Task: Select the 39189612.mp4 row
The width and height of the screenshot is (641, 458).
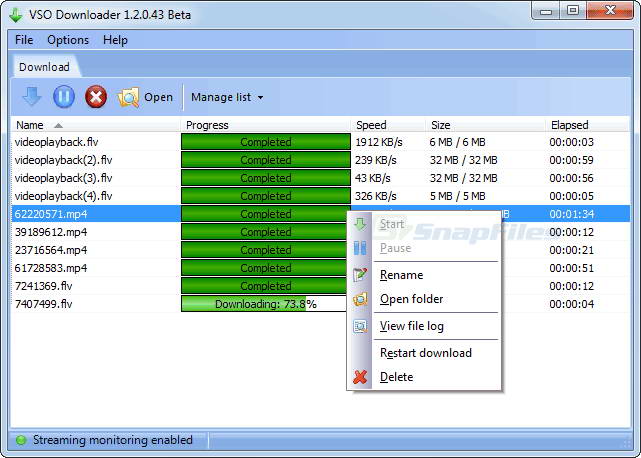Action: 320,232
